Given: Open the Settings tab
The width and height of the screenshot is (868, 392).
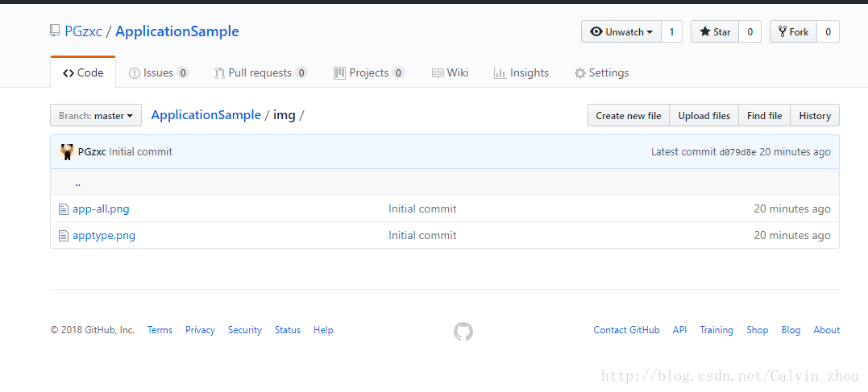Looking at the screenshot, I should click(601, 73).
